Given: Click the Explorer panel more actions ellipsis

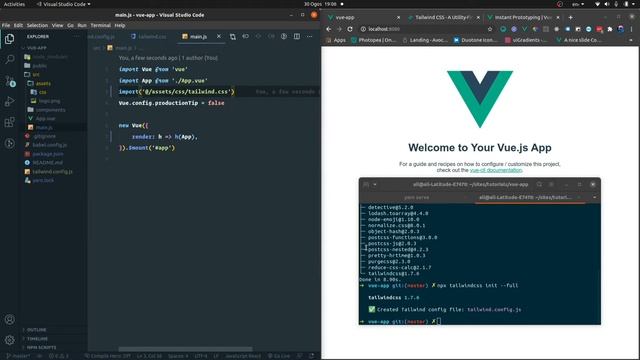Looking at the screenshot, I should (x=76, y=36).
